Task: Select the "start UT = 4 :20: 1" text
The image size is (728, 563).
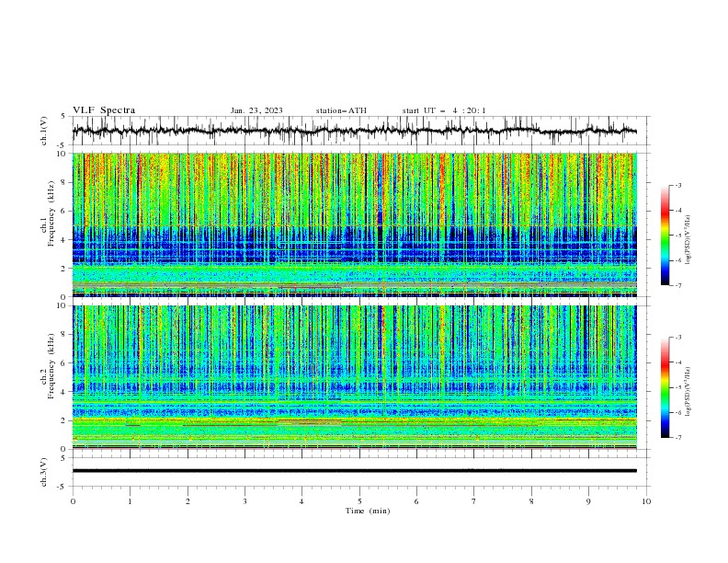Action: (444, 110)
